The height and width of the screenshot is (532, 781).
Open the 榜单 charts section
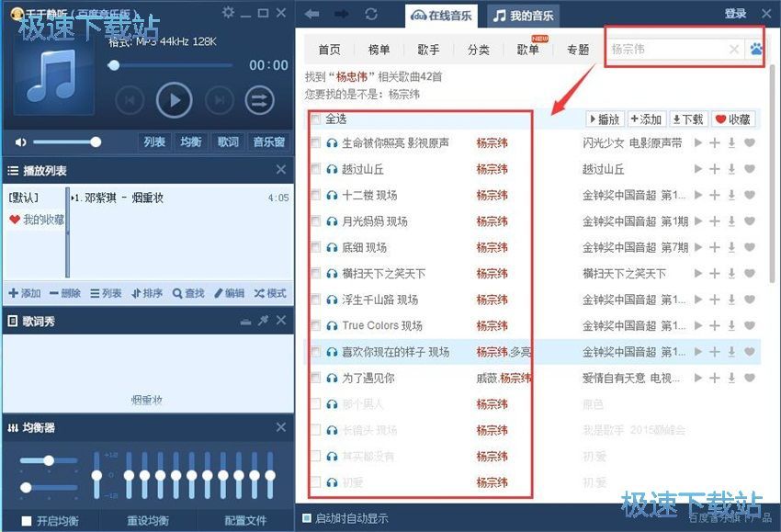[379, 50]
